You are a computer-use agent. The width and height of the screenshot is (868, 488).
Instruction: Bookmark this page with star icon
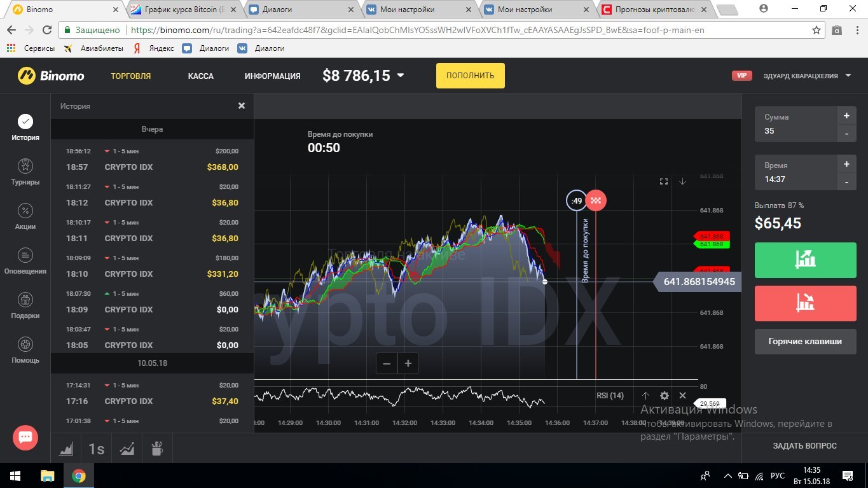click(x=816, y=30)
